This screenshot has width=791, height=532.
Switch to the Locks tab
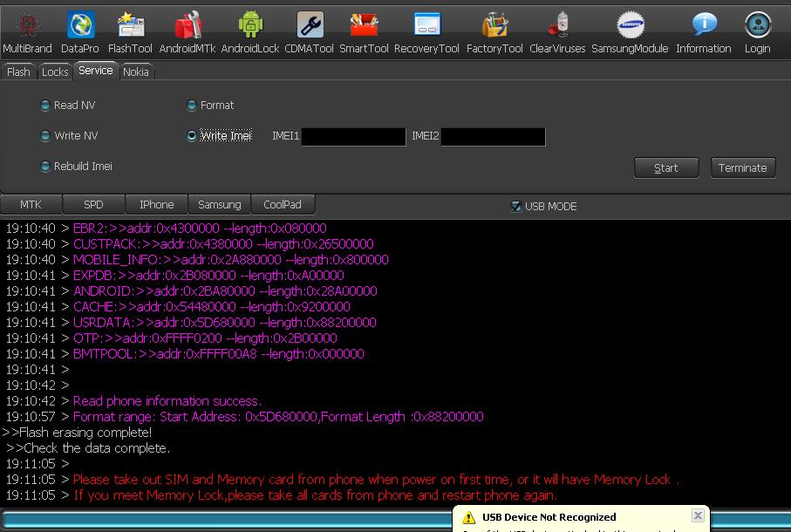(x=55, y=72)
